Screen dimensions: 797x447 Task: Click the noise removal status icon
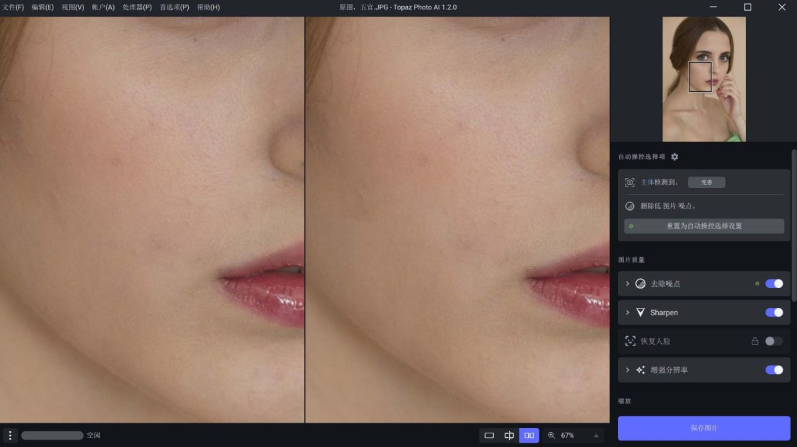(630, 206)
